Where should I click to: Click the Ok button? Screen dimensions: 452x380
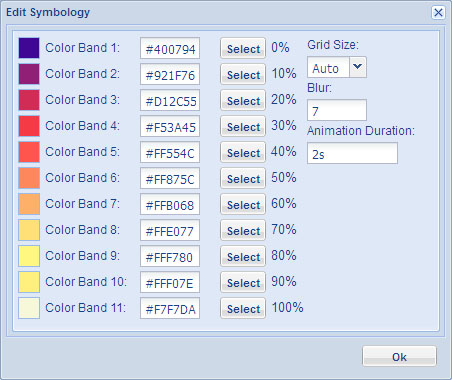(399, 356)
